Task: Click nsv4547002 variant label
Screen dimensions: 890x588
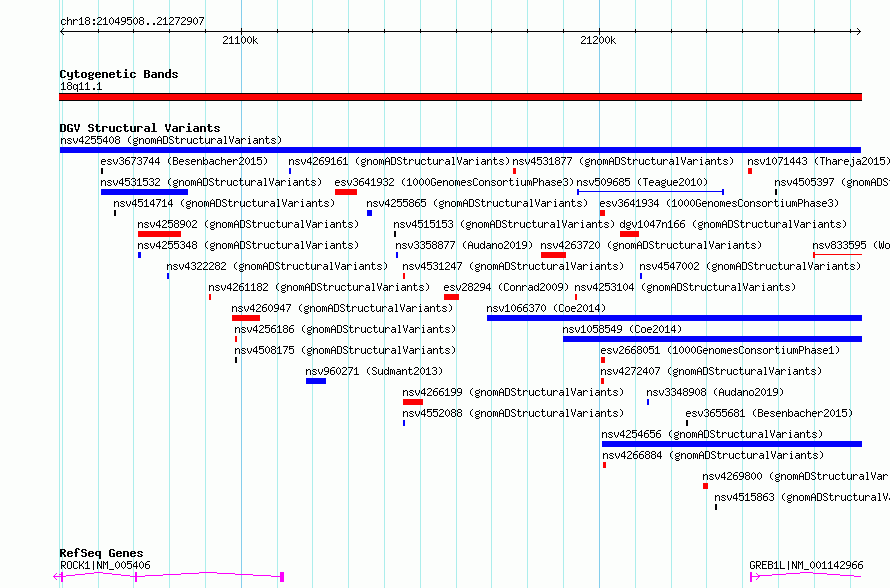Action: coord(750,266)
